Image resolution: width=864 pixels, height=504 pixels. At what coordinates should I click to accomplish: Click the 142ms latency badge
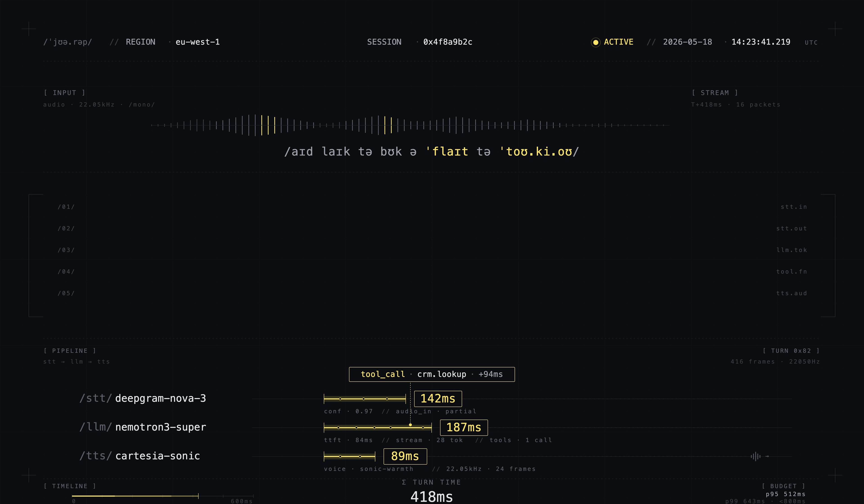point(438,399)
